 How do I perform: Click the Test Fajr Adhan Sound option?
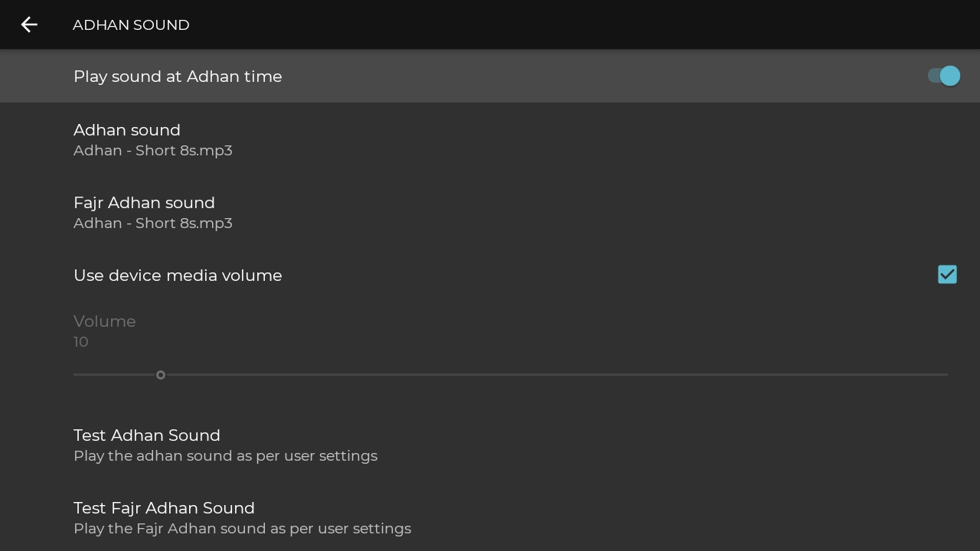[x=490, y=517]
